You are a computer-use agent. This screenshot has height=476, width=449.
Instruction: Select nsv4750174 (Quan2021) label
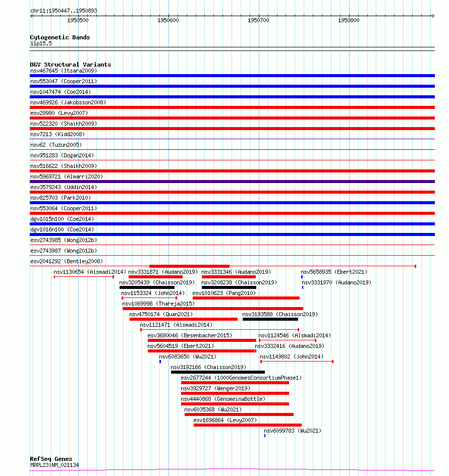161,315
